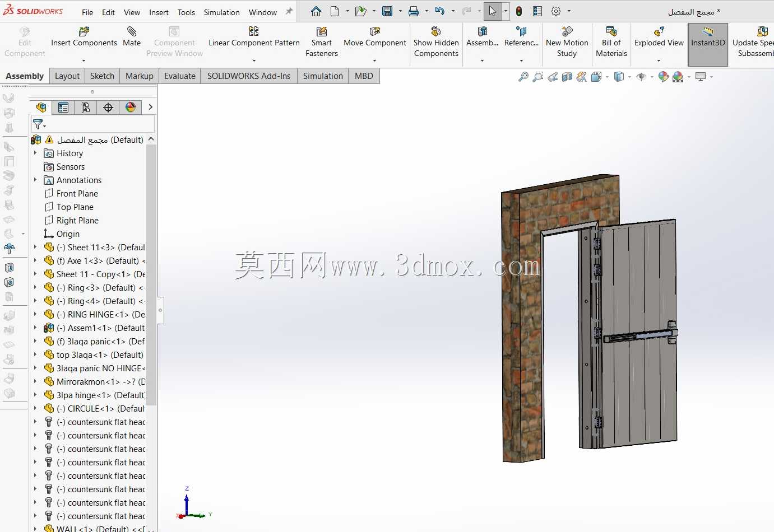This screenshot has height=532, width=774.
Task: Save the assembly with the Save icon
Action: [387, 11]
